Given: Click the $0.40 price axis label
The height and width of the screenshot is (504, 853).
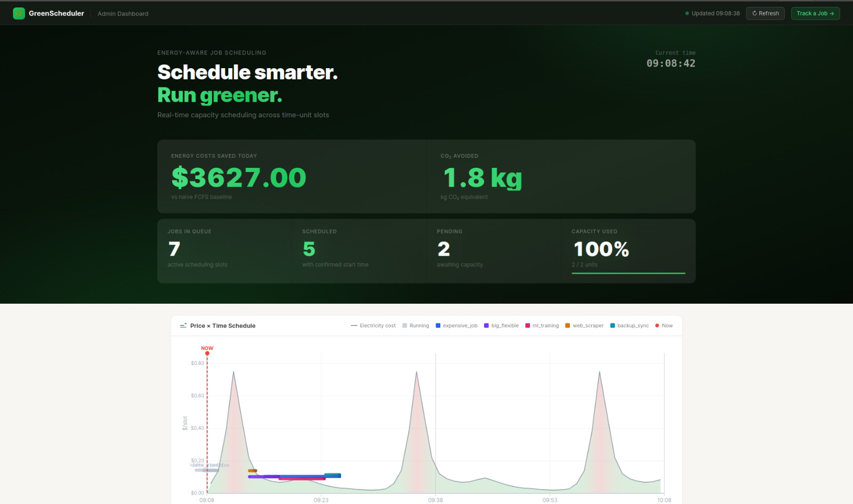Looking at the screenshot, I should pos(197,428).
